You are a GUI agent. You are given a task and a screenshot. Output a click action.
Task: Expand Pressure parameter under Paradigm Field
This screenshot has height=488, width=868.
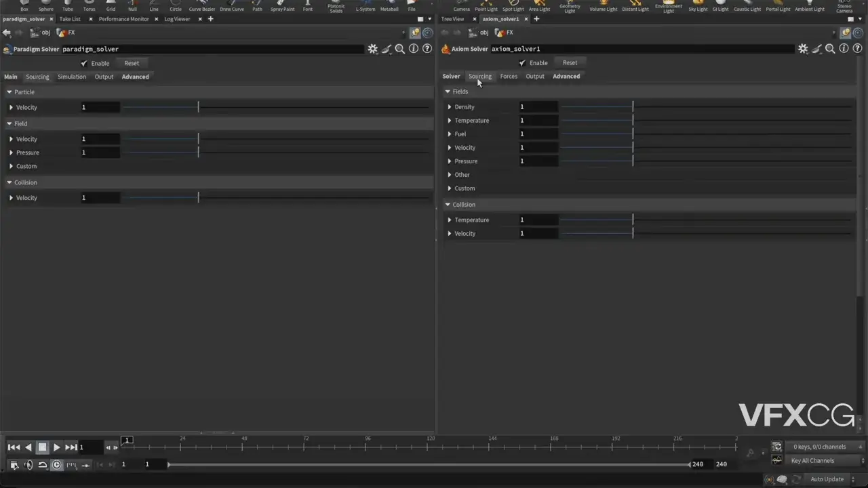(x=11, y=152)
